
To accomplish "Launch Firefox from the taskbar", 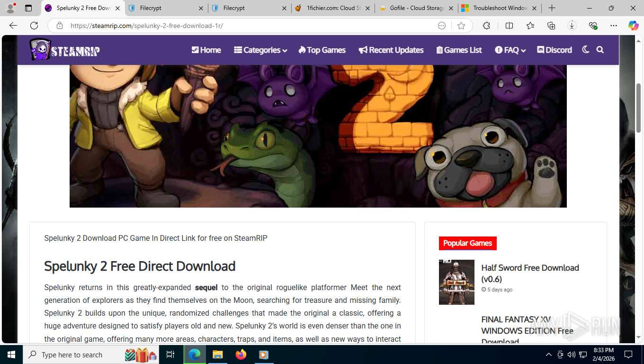I will [241, 355].
